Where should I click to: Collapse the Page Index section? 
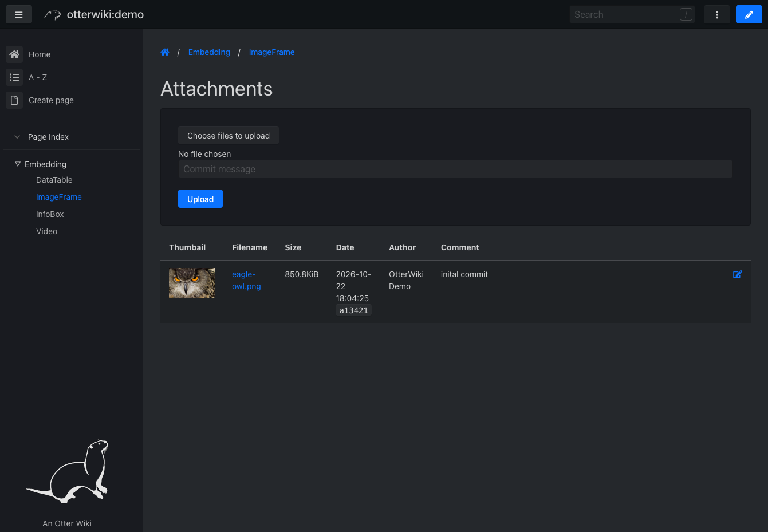17,137
